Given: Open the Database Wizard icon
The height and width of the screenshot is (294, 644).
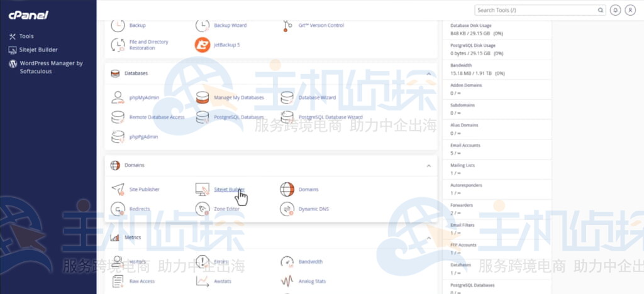Looking at the screenshot, I should [x=287, y=97].
